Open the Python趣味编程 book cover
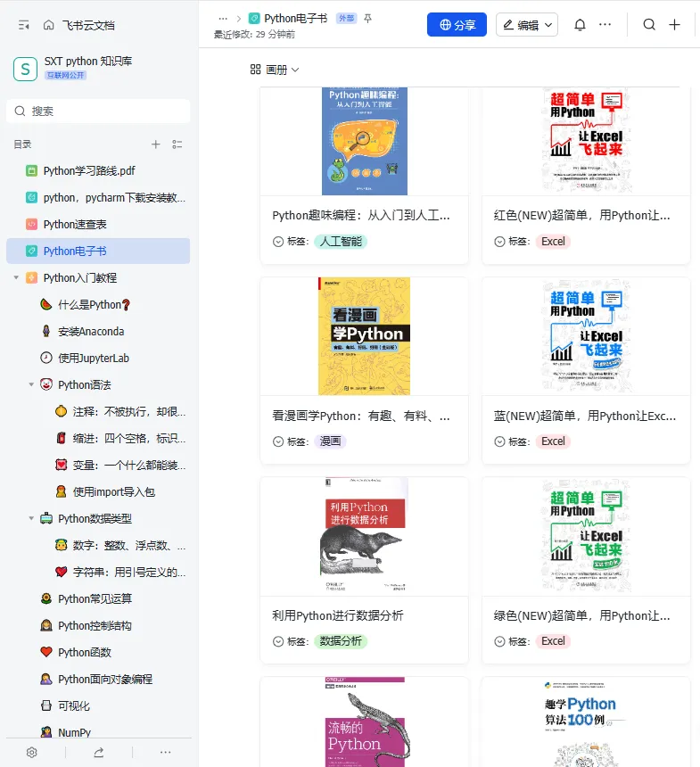700x767 pixels. click(365, 142)
